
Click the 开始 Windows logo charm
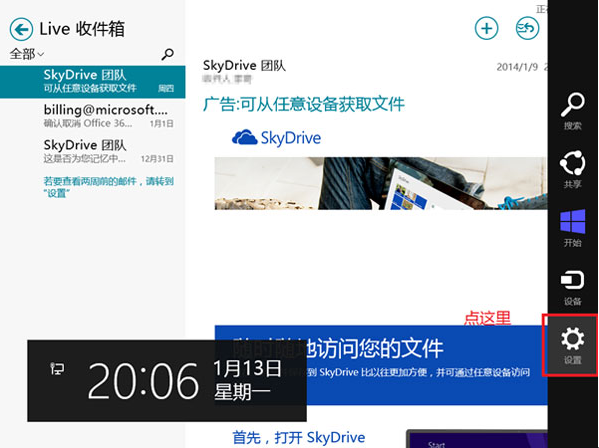pyautogui.click(x=573, y=228)
